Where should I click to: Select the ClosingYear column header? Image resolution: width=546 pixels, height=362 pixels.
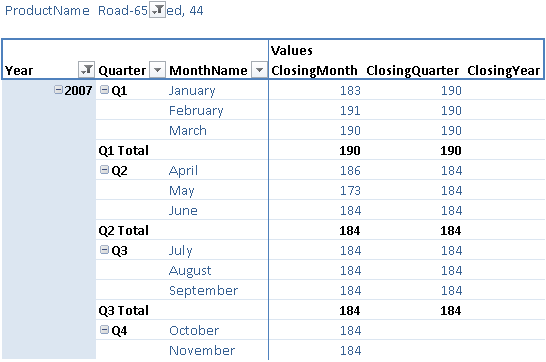tap(504, 70)
